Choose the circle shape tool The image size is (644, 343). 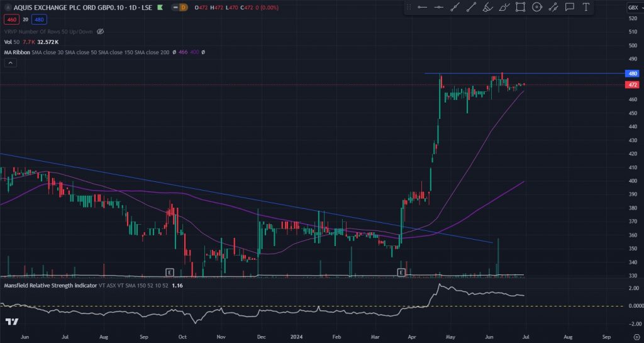(x=537, y=7)
